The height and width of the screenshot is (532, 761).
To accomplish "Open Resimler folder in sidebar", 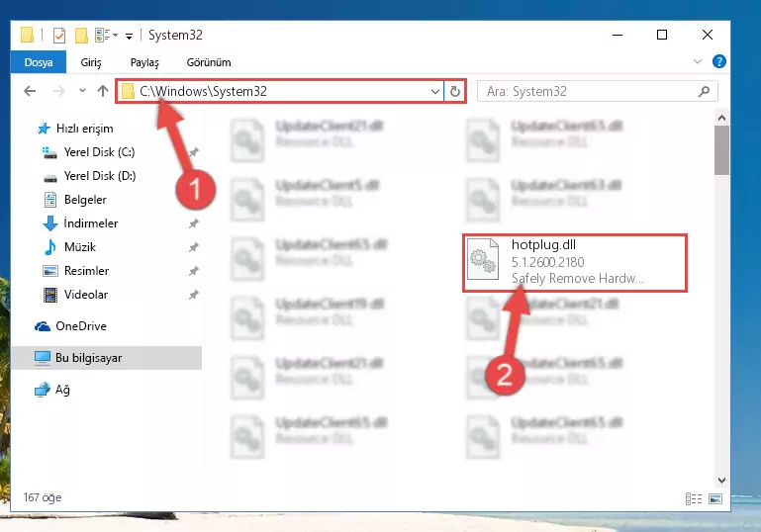I will point(86,271).
